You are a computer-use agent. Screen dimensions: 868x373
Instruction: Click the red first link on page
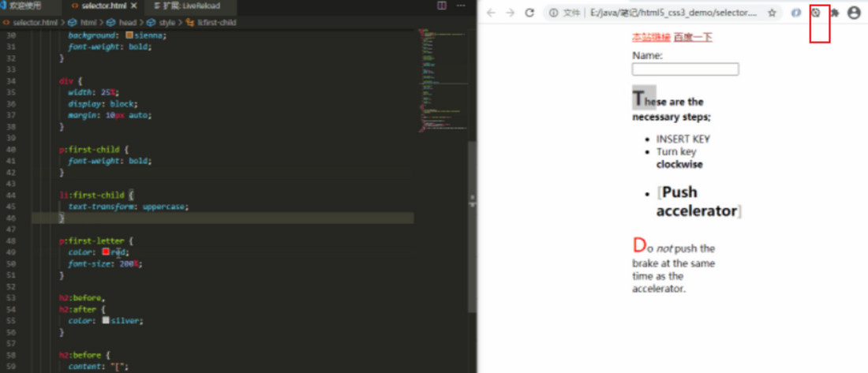click(x=650, y=37)
